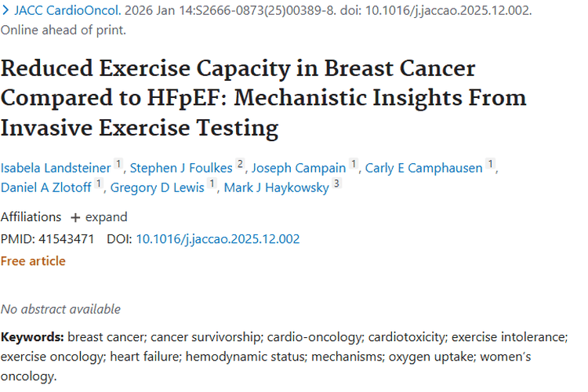Open the DOI link 10.1016/j.jaccao.2025.12.002
Image resolution: width=588 pixels, height=392 pixels.
point(218,239)
